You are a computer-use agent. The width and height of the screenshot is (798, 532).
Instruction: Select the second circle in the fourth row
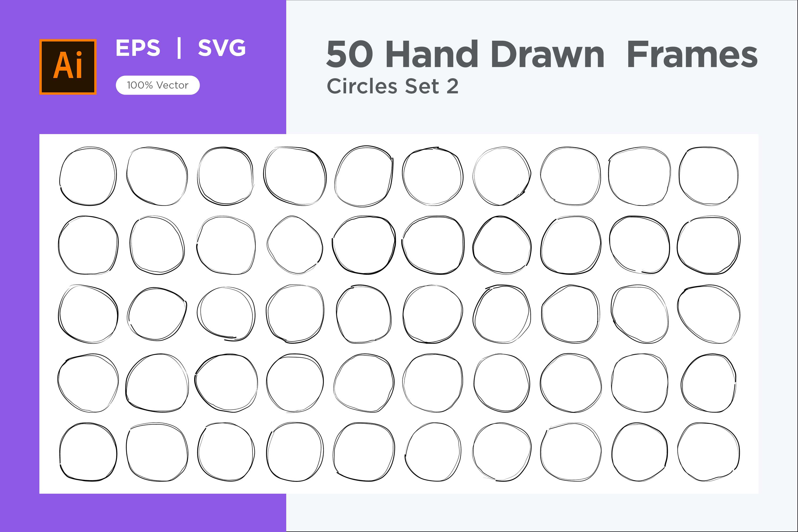(x=157, y=383)
